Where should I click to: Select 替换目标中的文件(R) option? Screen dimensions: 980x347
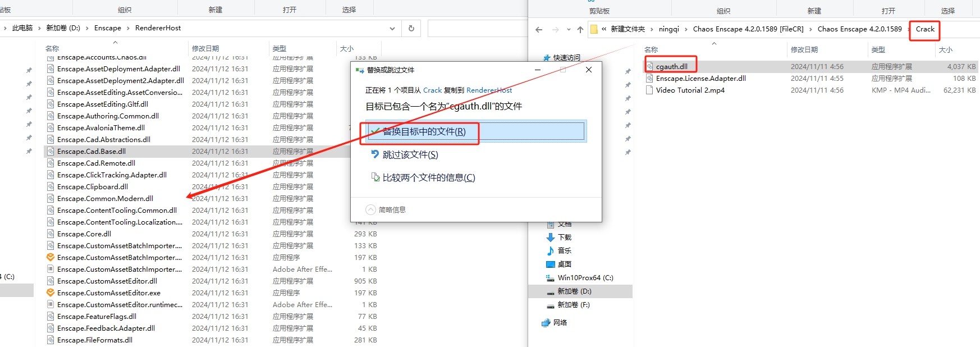(476, 131)
